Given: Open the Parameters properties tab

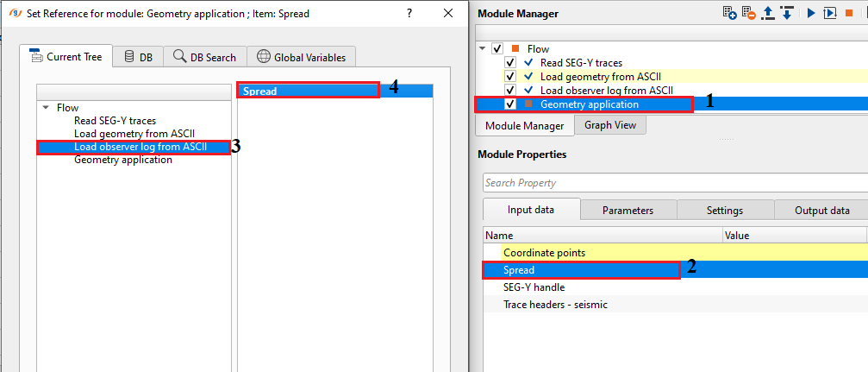Looking at the screenshot, I should 628,210.
